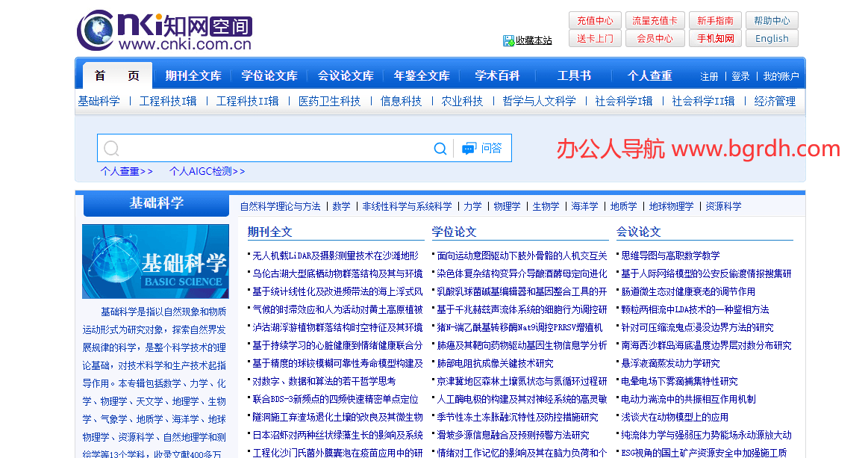Browse 学术百科 in the top navigation
868x458 pixels.
[x=496, y=75]
